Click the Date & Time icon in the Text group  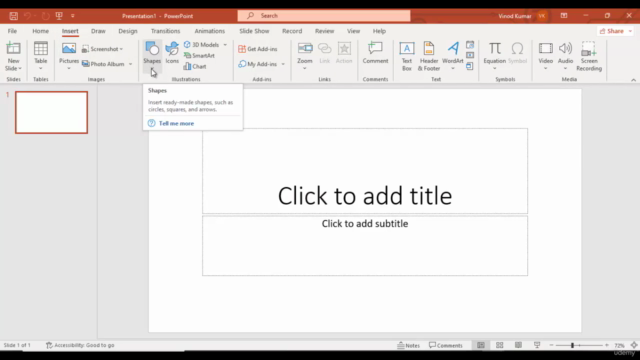470,44
